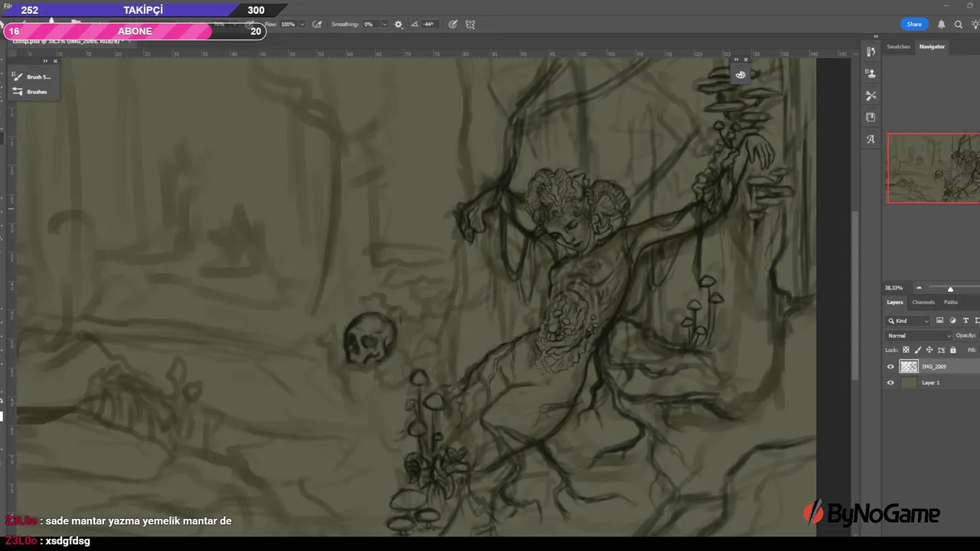Click the blue Share button
Image resolution: width=980 pixels, height=551 pixels.
click(x=914, y=24)
